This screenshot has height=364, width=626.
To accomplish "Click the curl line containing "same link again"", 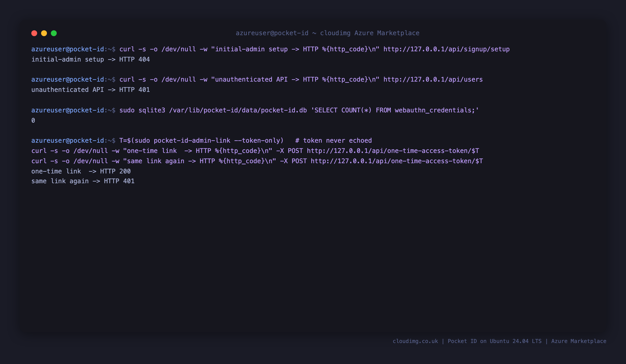I will 257,161.
